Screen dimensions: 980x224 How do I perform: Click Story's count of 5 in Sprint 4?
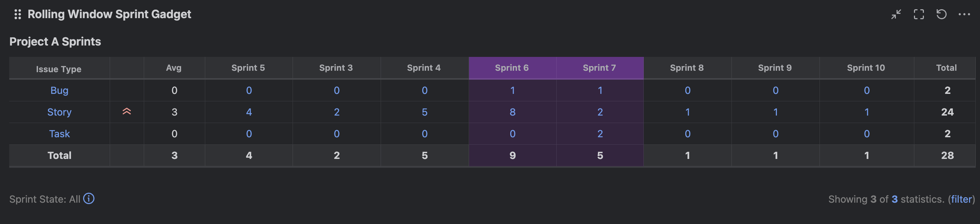point(425,112)
